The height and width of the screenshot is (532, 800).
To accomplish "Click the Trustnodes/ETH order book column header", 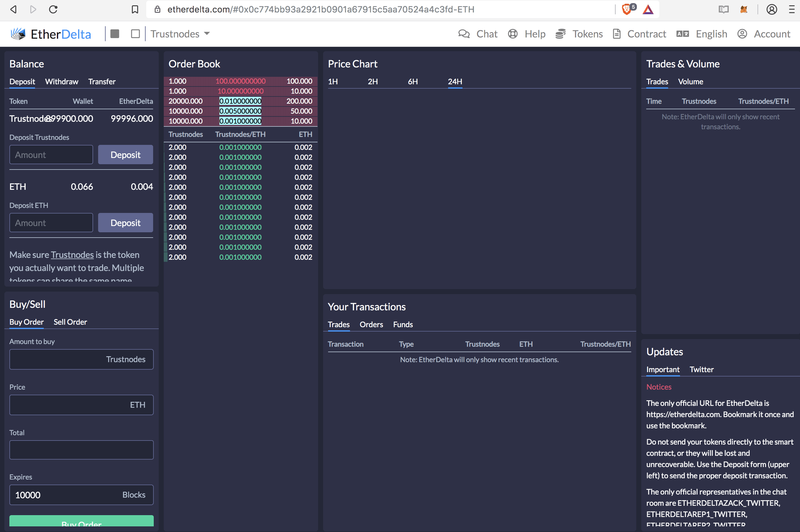I will tap(240, 134).
